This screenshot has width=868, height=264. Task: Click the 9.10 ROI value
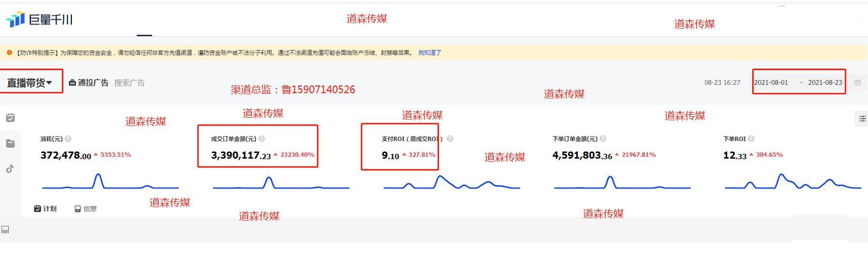pyautogui.click(x=391, y=155)
